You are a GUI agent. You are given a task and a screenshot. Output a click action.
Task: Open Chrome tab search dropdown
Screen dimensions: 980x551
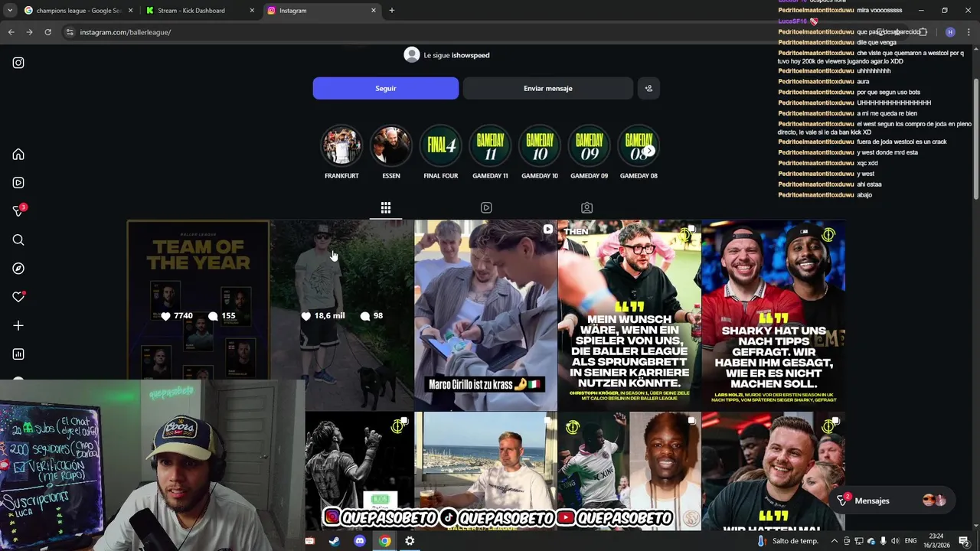pyautogui.click(x=9, y=11)
